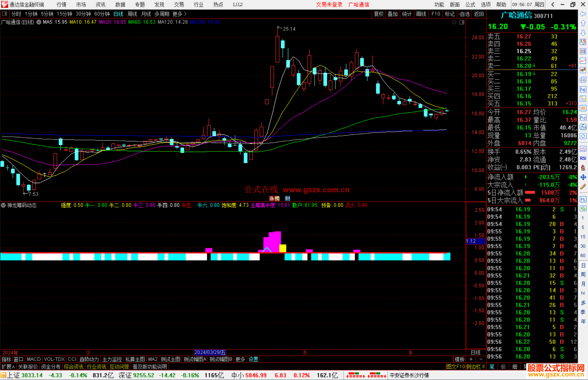Screen dimensions: 588x380
Task: Click the green refresh icon in sidebar
Action: coord(583,209)
